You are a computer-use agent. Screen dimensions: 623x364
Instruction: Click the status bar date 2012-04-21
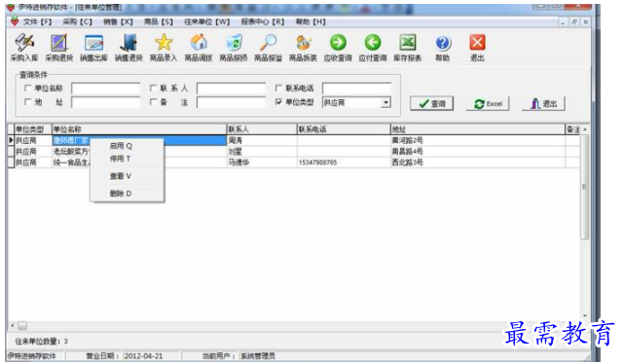pyautogui.click(x=144, y=356)
